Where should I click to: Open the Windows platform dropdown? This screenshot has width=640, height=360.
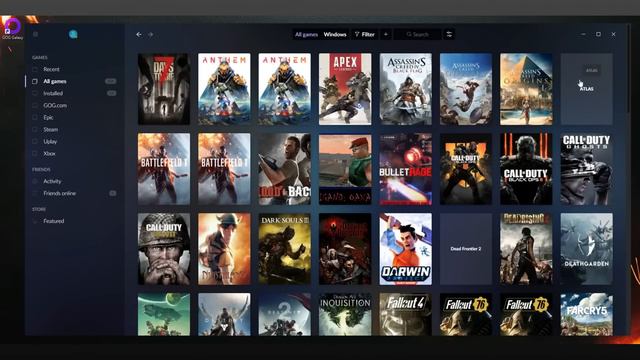click(x=335, y=34)
